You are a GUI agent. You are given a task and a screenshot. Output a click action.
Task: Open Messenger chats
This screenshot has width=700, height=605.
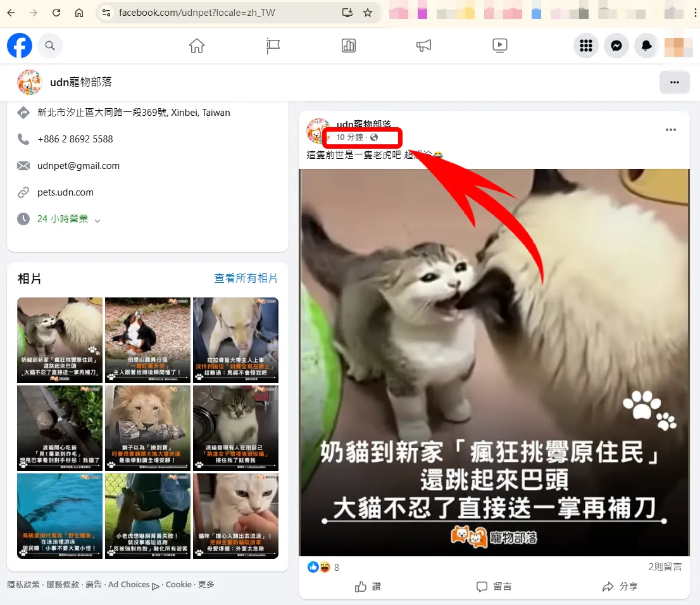(616, 45)
